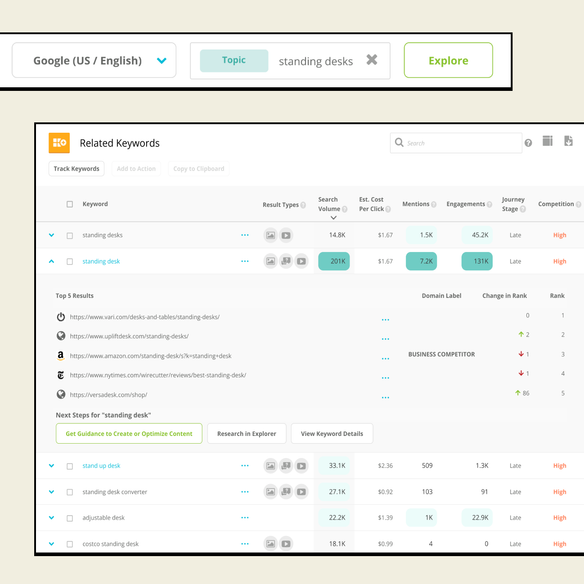Image resolution: width=584 pixels, height=584 pixels.
Task: Open three-dot menu for vari.com result
Action: 385,320
